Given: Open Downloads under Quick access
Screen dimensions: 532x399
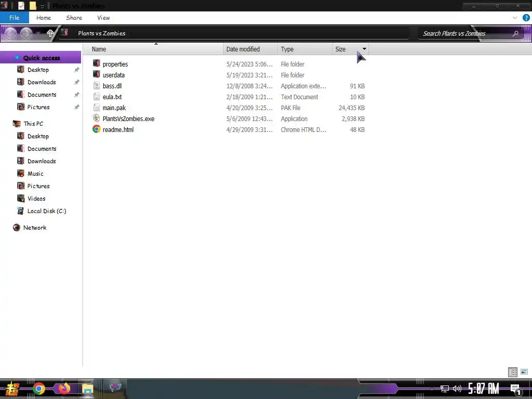Looking at the screenshot, I should (x=42, y=82).
